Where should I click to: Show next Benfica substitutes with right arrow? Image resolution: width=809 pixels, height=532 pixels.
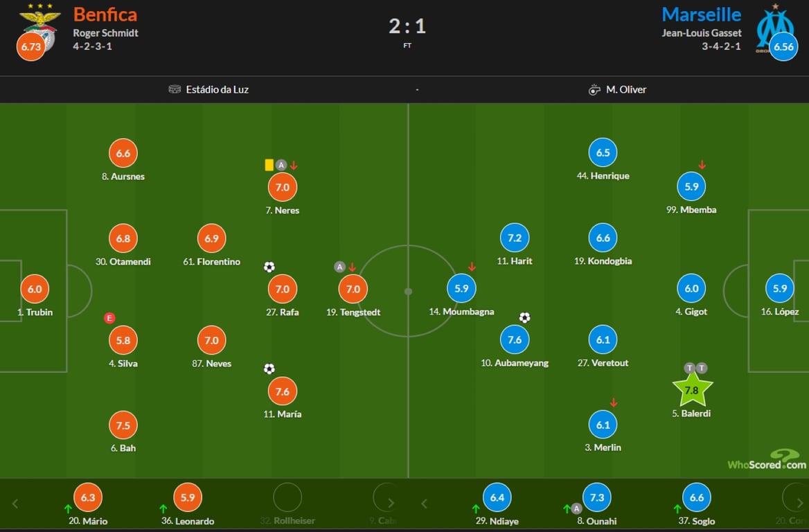coord(391,504)
